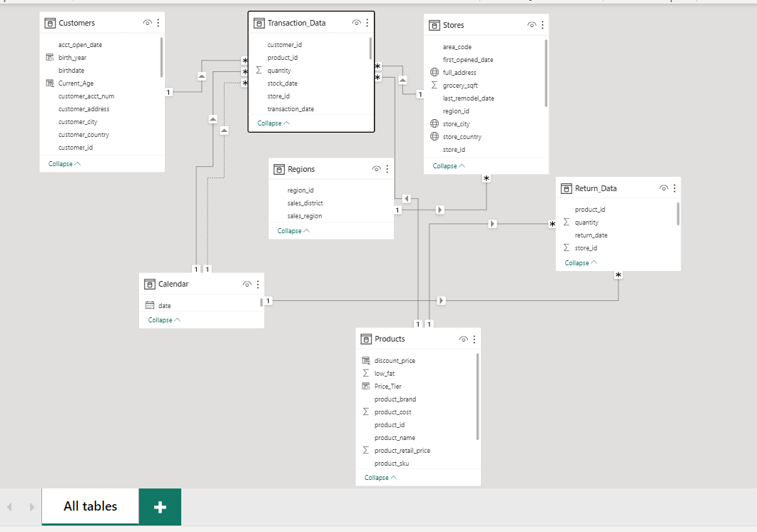Hide the Return_Data table using its eye icon
This screenshot has height=532, width=757.
tap(663, 188)
